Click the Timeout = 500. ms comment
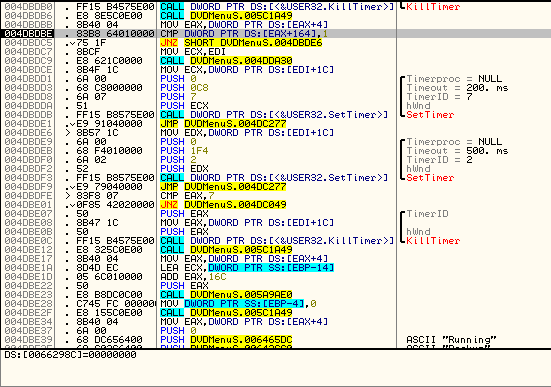Viewport: 551px width, 387px height. pyautogui.click(x=458, y=151)
